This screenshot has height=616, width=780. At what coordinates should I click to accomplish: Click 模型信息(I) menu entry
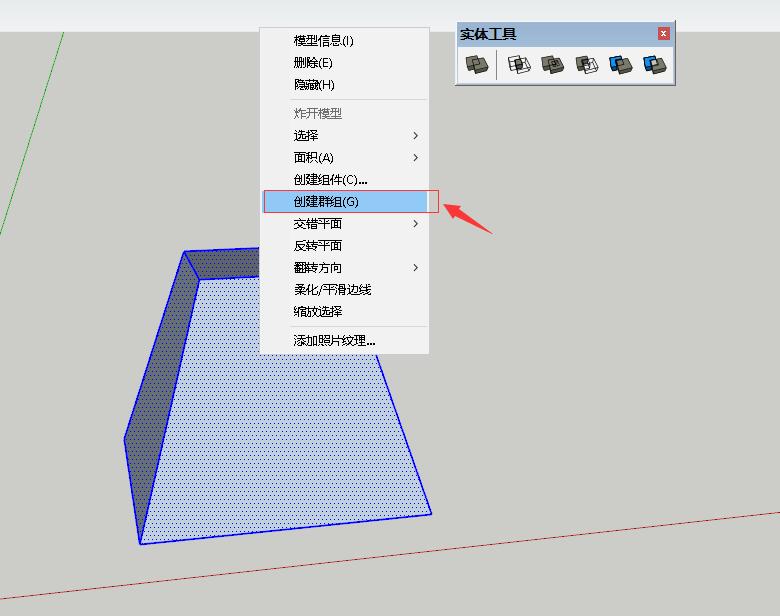(323, 41)
